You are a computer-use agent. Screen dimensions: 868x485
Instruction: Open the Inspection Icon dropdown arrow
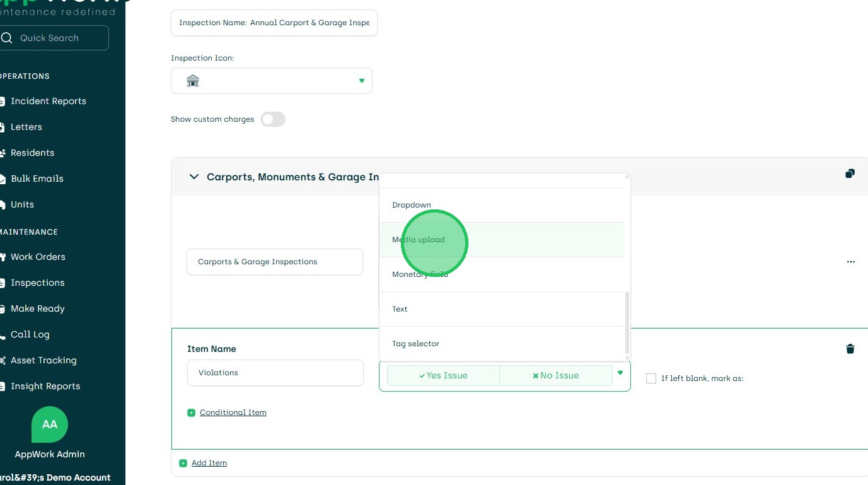click(361, 81)
